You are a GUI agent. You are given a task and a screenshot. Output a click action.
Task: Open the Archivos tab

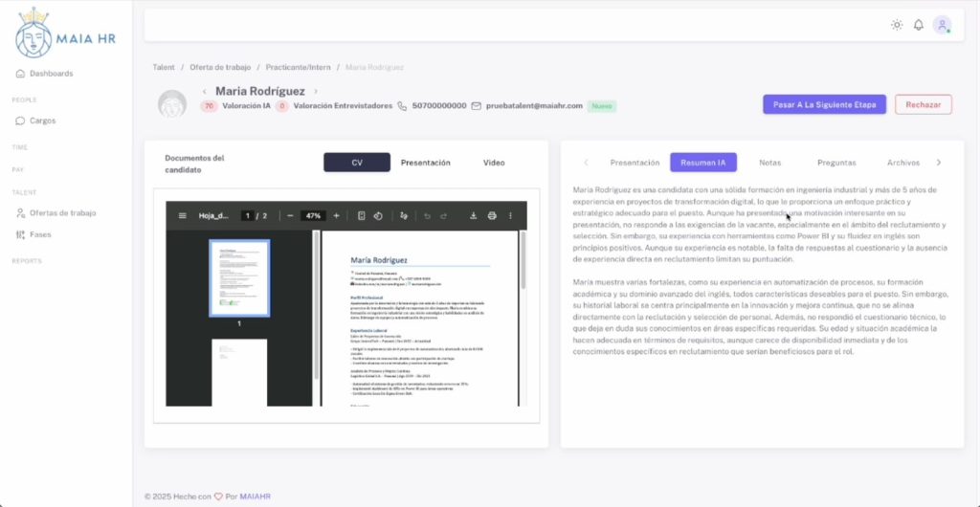pos(903,163)
